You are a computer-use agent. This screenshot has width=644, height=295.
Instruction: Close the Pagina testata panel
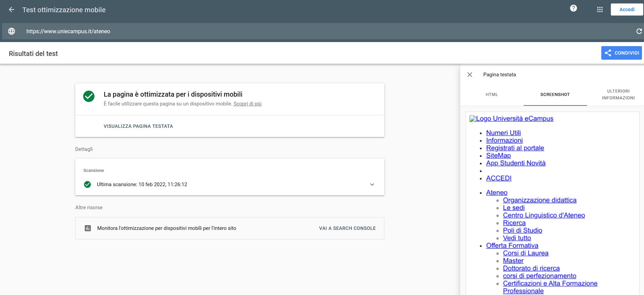pos(470,75)
